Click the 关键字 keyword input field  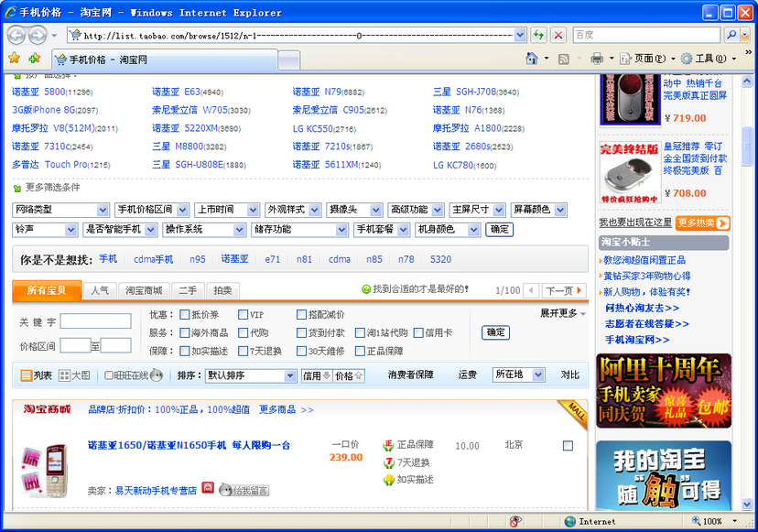(x=96, y=321)
